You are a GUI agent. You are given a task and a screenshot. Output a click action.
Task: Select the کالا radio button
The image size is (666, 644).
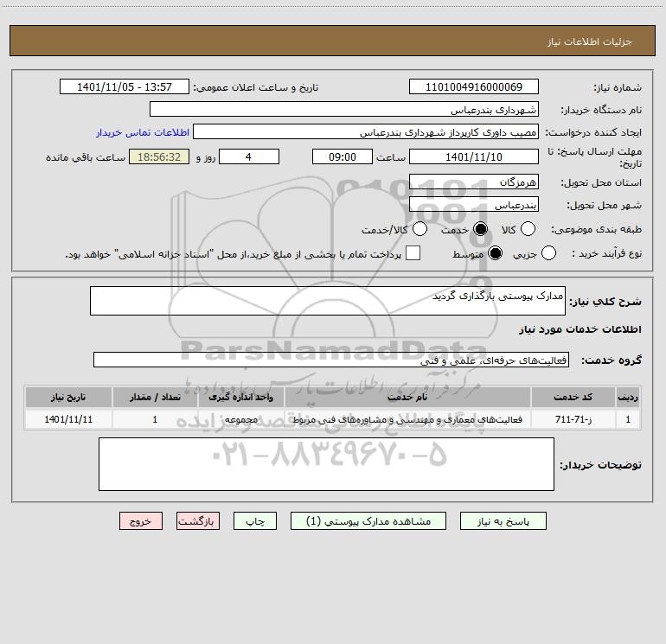528,229
